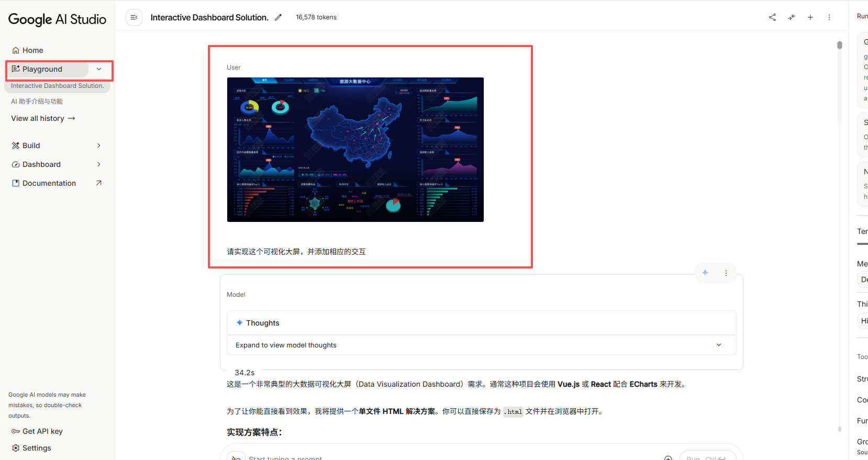This screenshot has width=868, height=460.
Task: Edit the prompt title with pencil icon
Action: pos(278,17)
